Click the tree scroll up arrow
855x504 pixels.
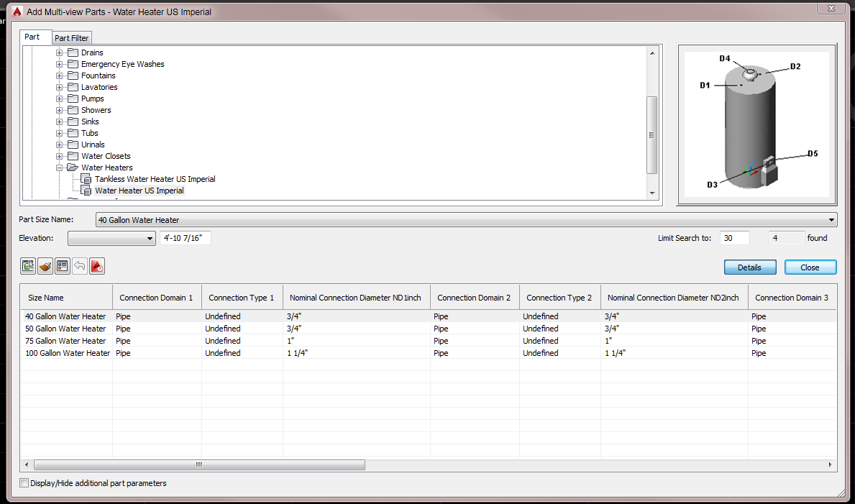(x=651, y=53)
